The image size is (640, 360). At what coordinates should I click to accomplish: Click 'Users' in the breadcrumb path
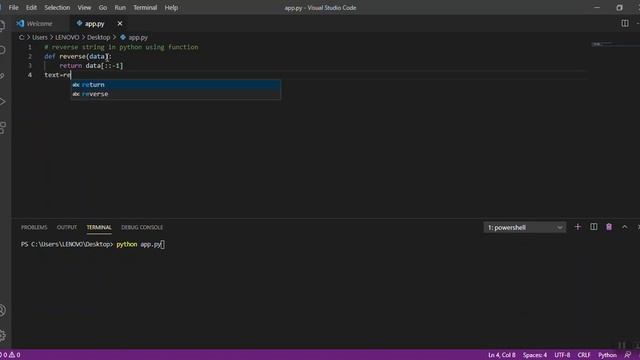[x=40, y=37]
